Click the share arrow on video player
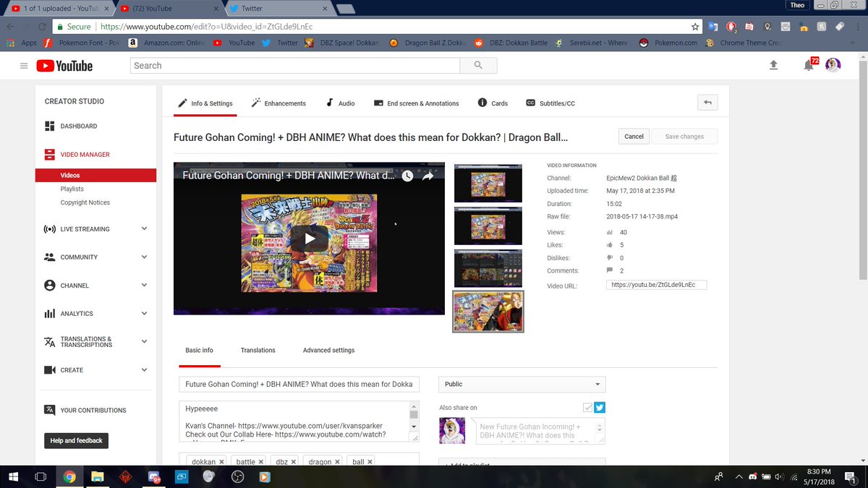Image resolution: width=868 pixels, height=488 pixels. tap(427, 176)
